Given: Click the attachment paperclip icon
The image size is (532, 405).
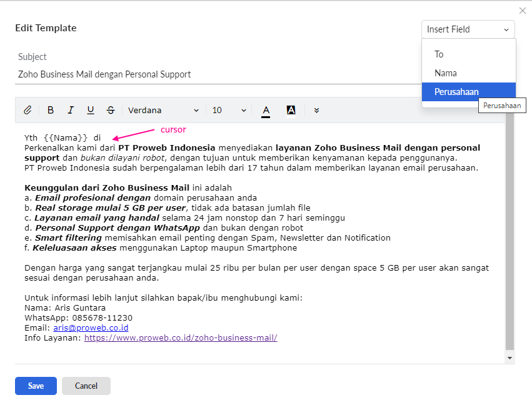Looking at the screenshot, I should [28, 110].
